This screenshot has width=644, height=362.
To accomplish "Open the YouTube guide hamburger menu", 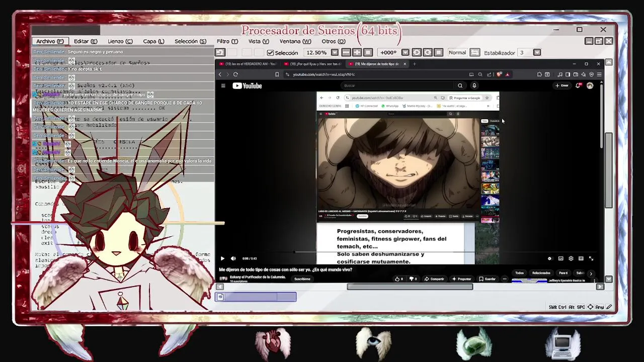I will point(223,85).
